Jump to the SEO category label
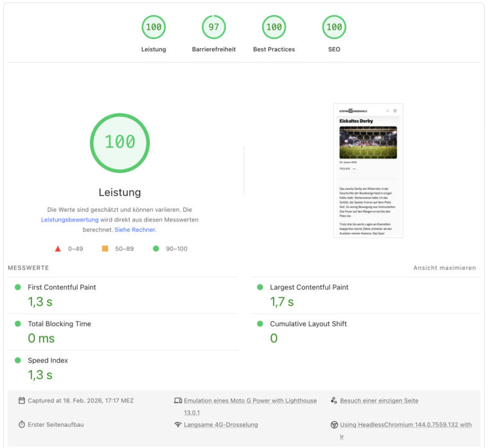 [x=334, y=49]
